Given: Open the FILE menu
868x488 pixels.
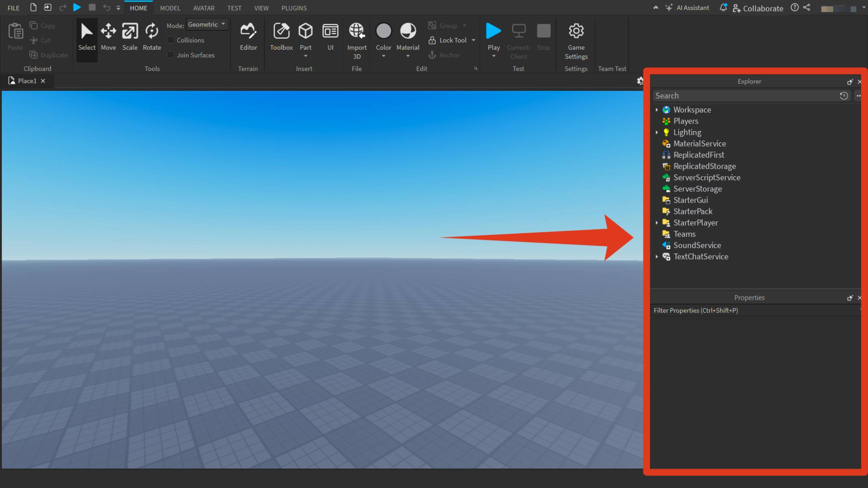Looking at the screenshot, I should (13, 8).
